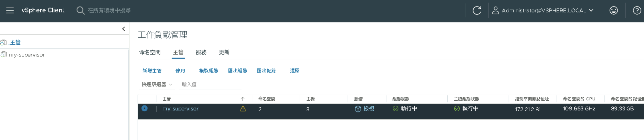Open the 快速篩選器 dropdown
Image resolution: width=644 pixels, height=140 pixels.
[x=157, y=85]
